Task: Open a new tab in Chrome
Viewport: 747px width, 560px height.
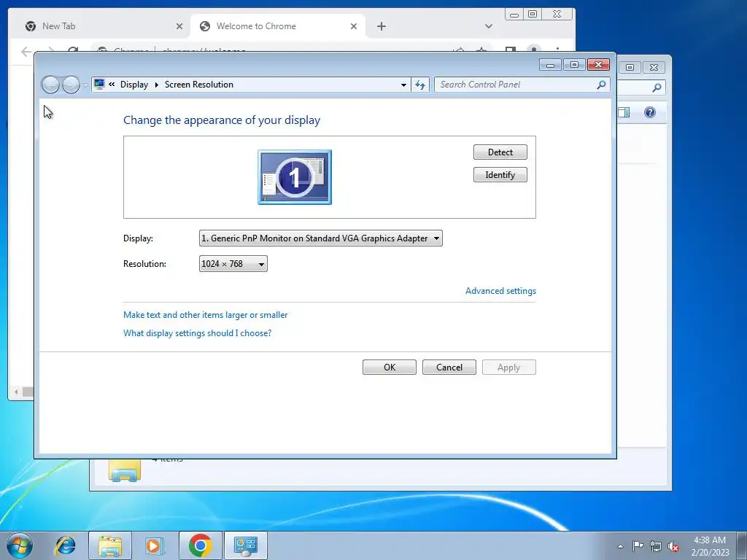Action: (x=381, y=26)
